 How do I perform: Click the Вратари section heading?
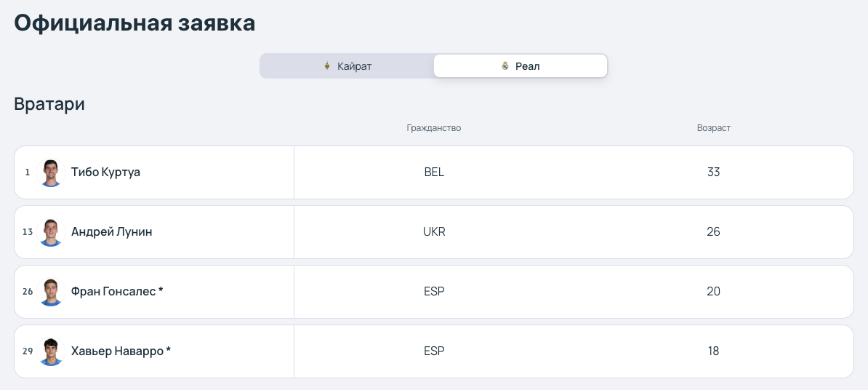click(x=49, y=104)
